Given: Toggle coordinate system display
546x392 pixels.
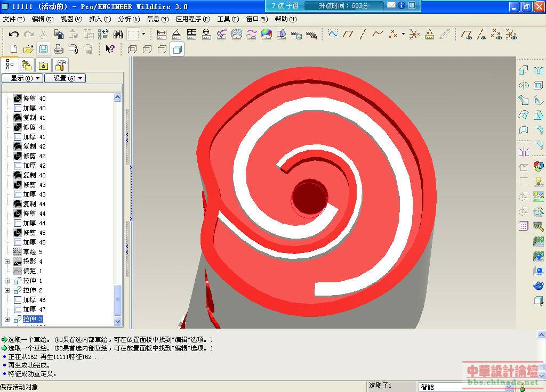Looking at the screenshot, I should (x=511, y=34).
